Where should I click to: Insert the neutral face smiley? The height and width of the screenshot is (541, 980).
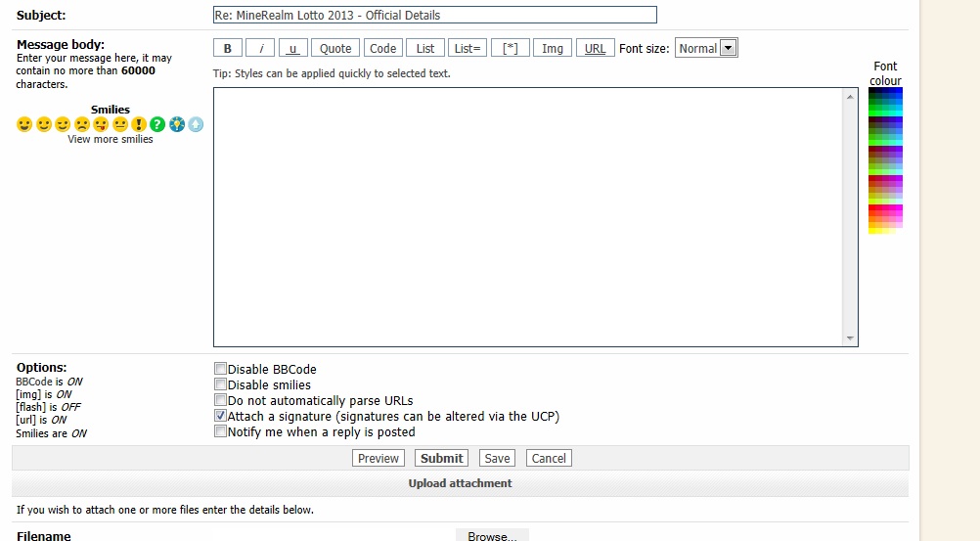point(119,124)
